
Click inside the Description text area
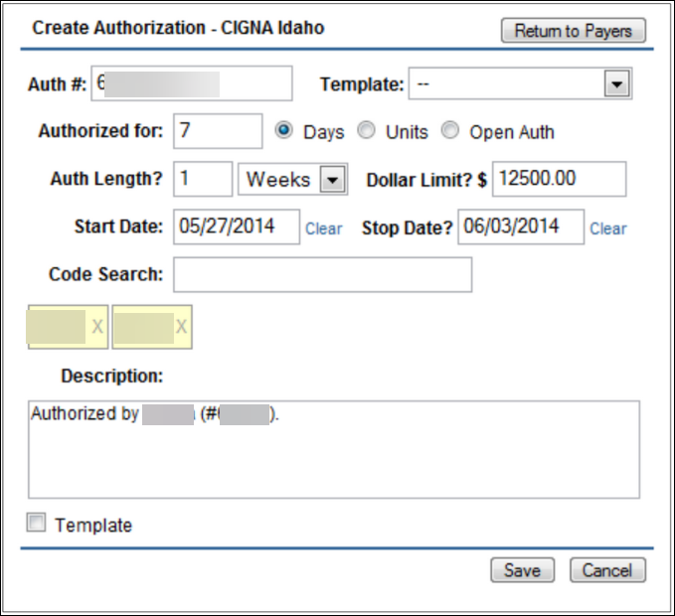pyautogui.click(x=334, y=449)
